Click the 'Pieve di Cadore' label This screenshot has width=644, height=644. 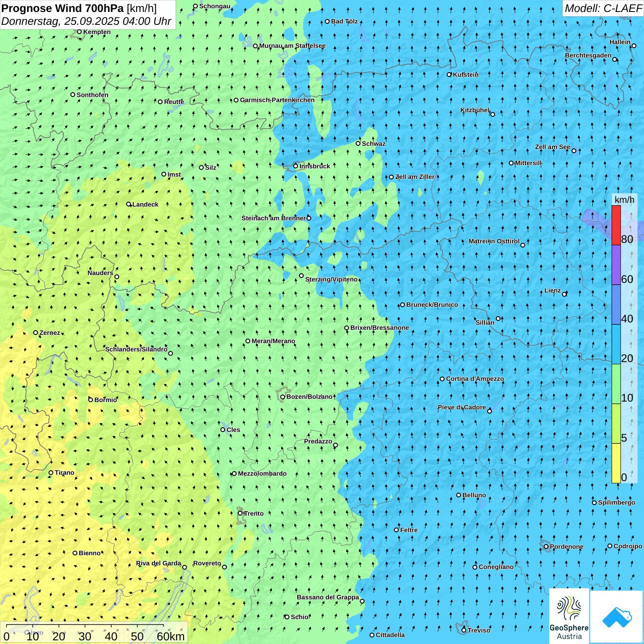coord(462,408)
